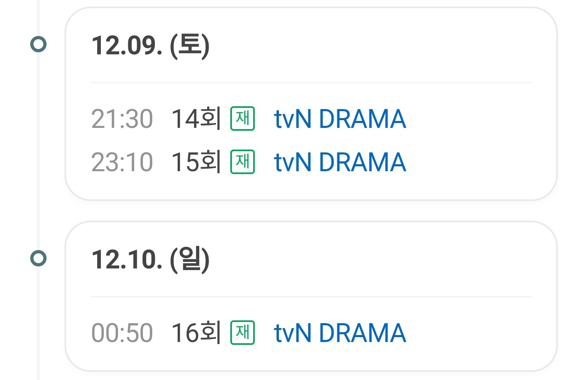Select the 00:50 broadcast time
This screenshot has width=588, height=380.
(122, 333)
